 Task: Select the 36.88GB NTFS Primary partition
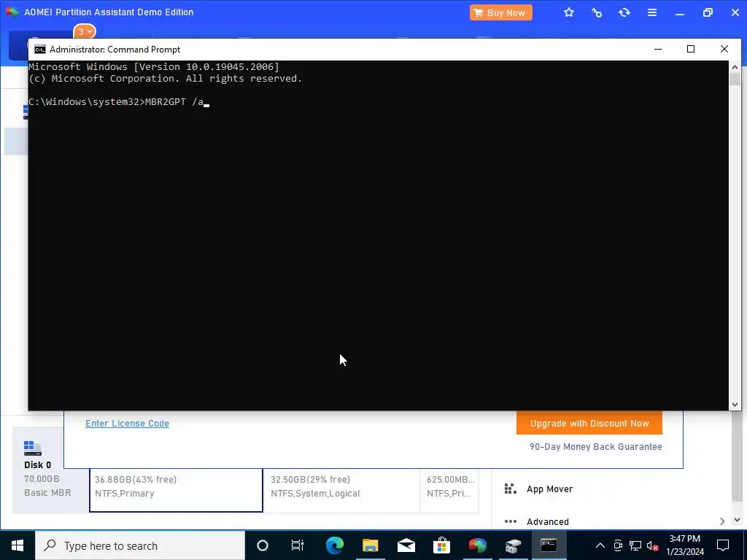point(176,490)
